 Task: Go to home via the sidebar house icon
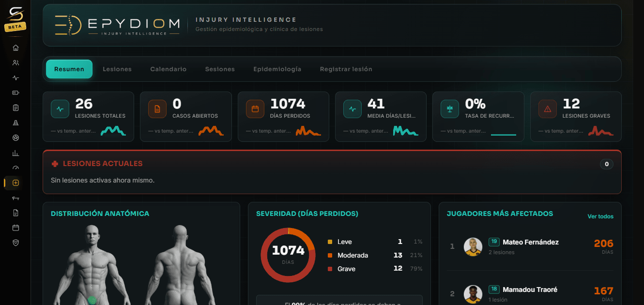click(x=15, y=47)
